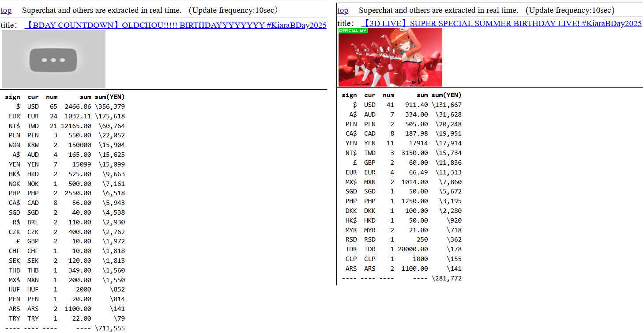This screenshot has width=644, height=333.
Task: Select the PLN yen total \22,052
Action: point(112,136)
